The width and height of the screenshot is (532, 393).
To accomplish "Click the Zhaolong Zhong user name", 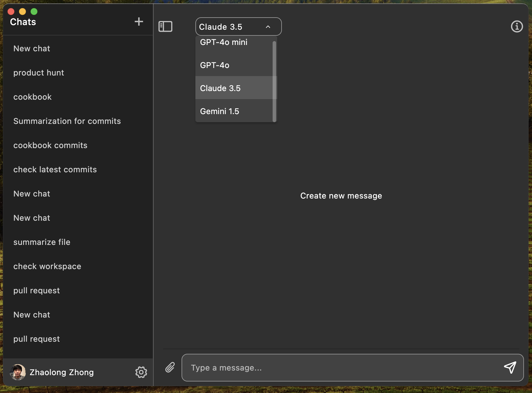I will click(62, 372).
